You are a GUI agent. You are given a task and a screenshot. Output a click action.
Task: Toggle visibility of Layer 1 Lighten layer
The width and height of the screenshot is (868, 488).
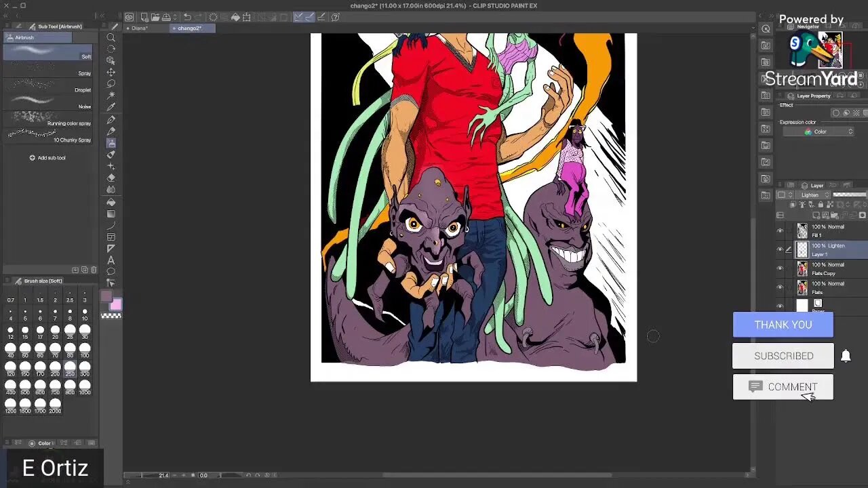(x=780, y=250)
